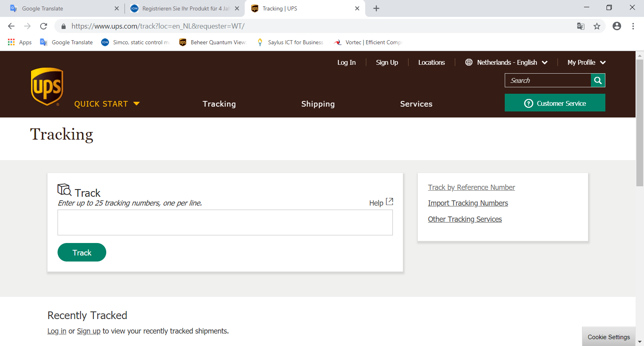Open the Shipping menu
This screenshot has height=346, width=644.
(x=318, y=104)
